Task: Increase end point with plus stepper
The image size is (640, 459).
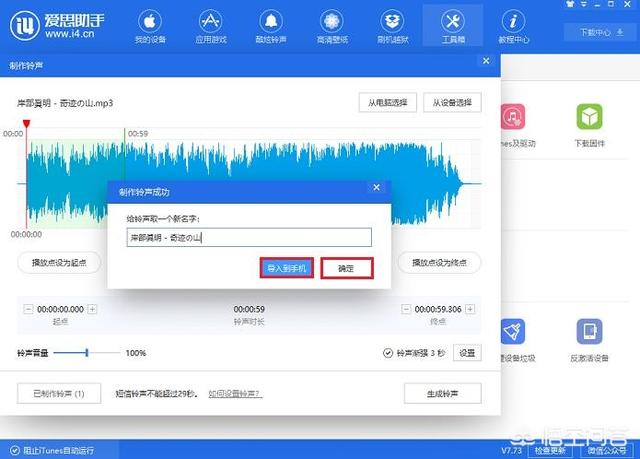Action: click(470, 309)
